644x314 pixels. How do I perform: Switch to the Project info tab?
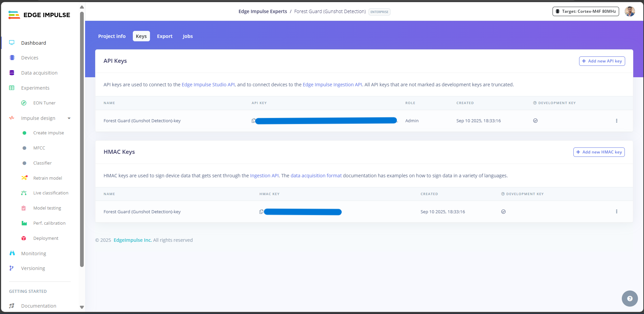pos(112,36)
